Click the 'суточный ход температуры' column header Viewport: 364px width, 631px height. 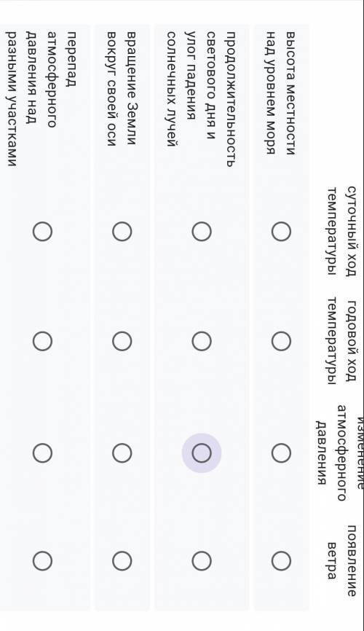coord(341,232)
